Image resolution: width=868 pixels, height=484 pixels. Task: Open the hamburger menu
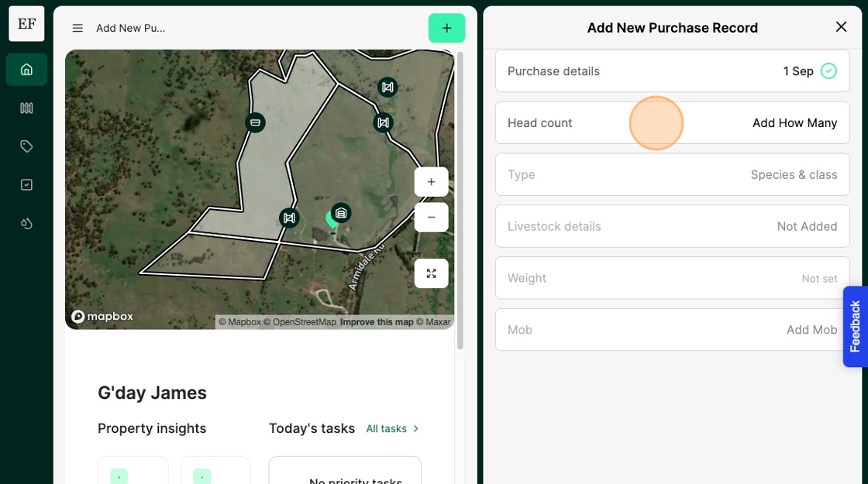pyautogui.click(x=77, y=28)
